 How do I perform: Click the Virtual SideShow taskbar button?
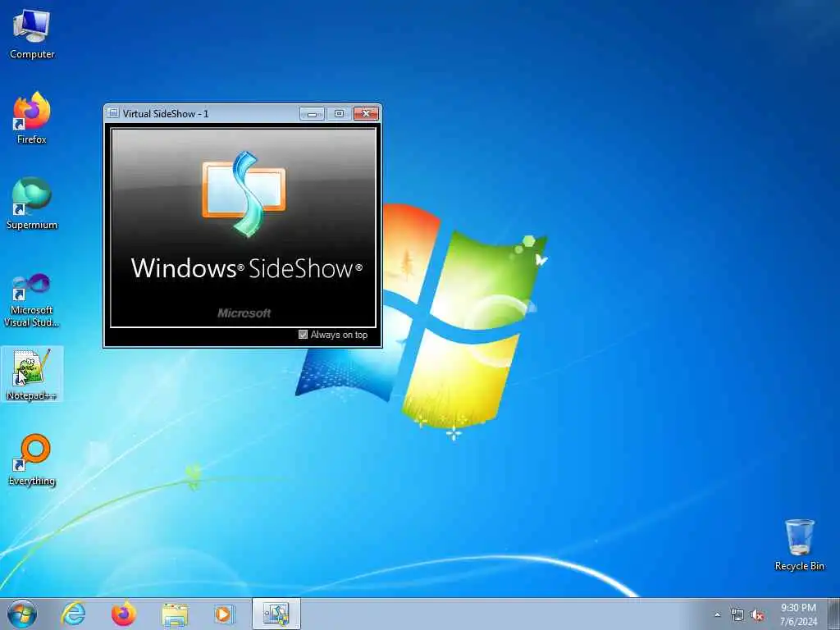276,614
